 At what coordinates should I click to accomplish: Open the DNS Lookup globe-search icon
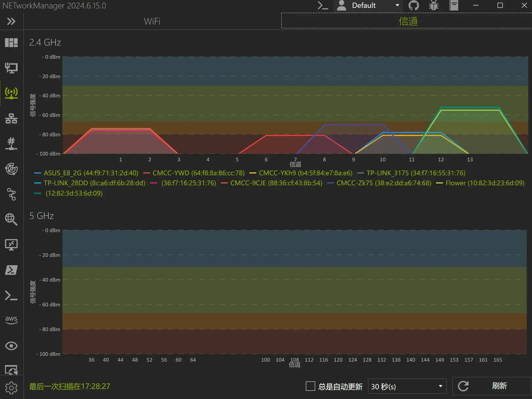(11, 219)
